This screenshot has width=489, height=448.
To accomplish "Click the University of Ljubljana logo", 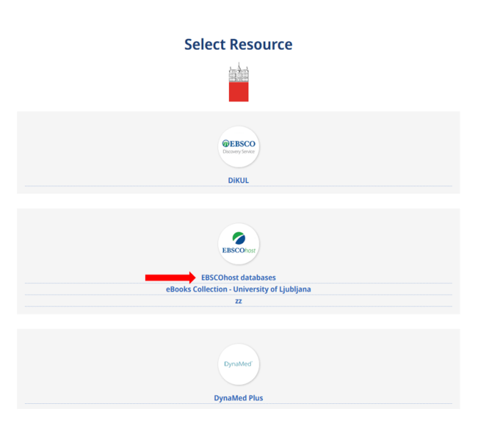I will click(239, 82).
